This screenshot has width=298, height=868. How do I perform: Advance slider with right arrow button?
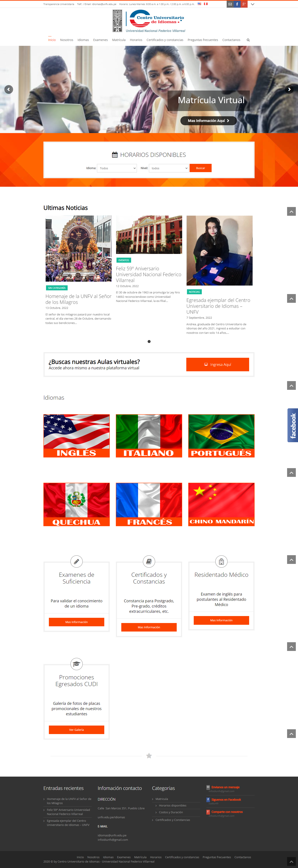click(289, 89)
